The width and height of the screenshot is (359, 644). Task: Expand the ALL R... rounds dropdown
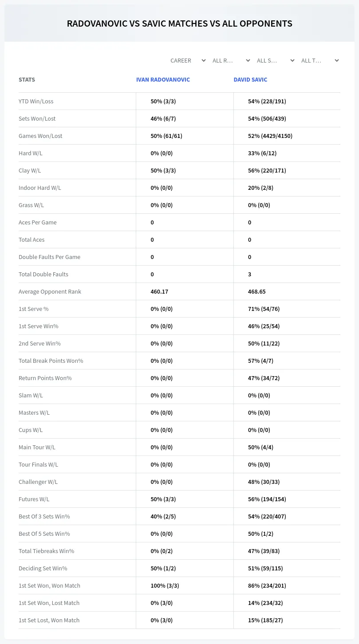point(232,60)
